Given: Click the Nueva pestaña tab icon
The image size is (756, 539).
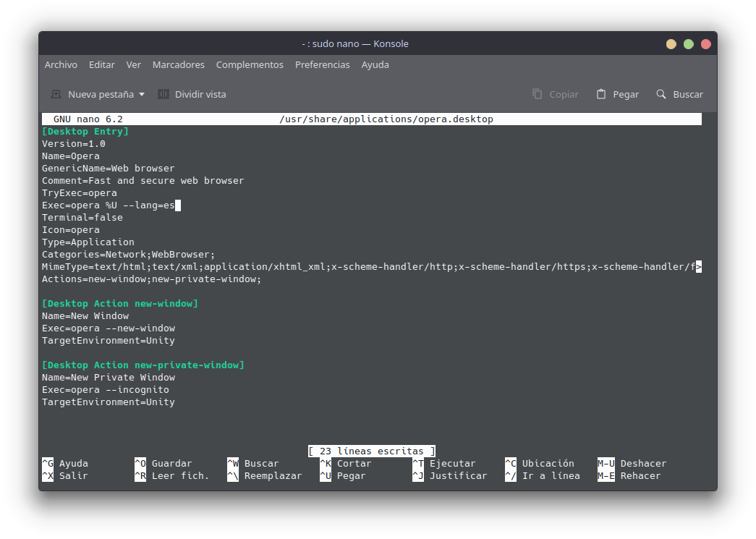Looking at the screenshot, I should 56,95.
